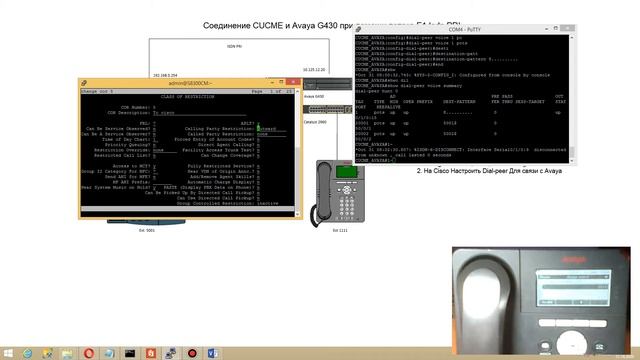Select the Catalyst 2960 switch image
Screen dimensions: 640x360
[327, 109]
